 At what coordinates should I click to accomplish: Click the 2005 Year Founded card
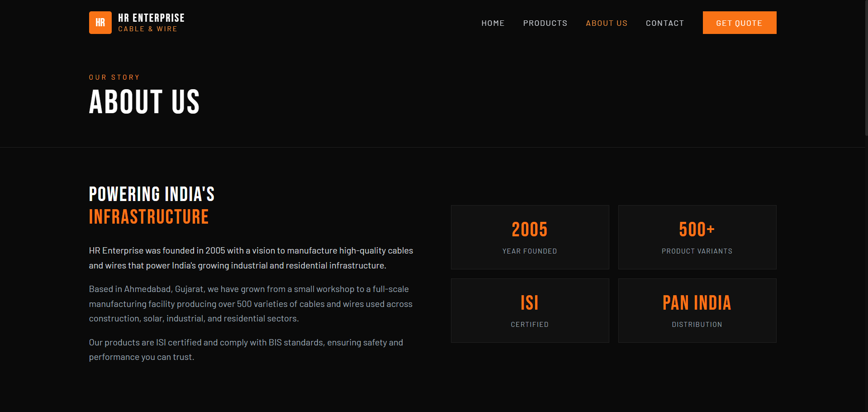tap(530, 237)
